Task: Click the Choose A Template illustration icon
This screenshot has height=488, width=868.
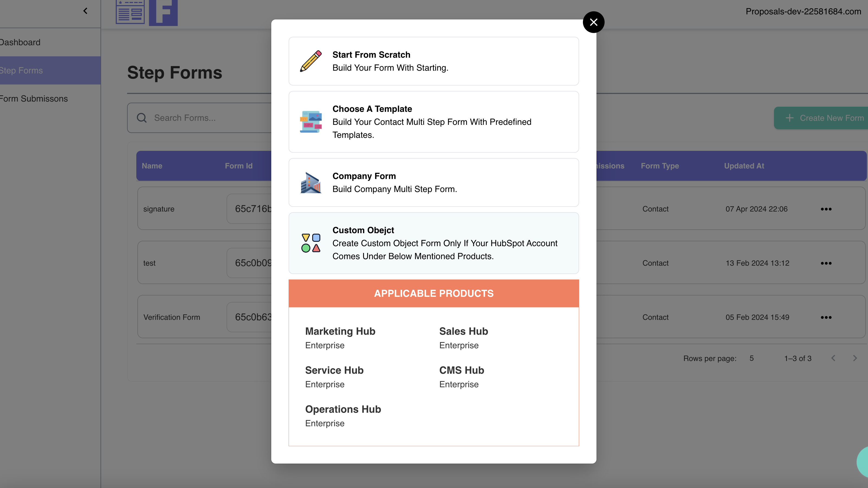Action: coord(311,122)
